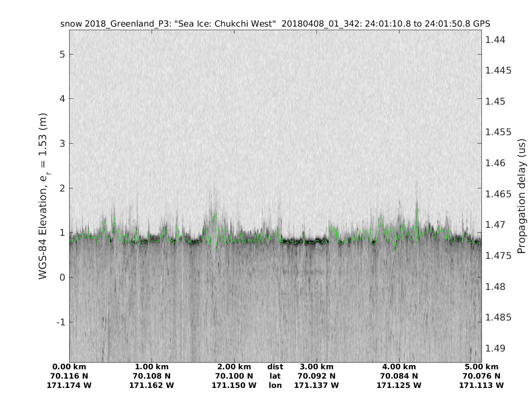
Task: Select the 0.00 km distance tick label
Action: point(69,367)
